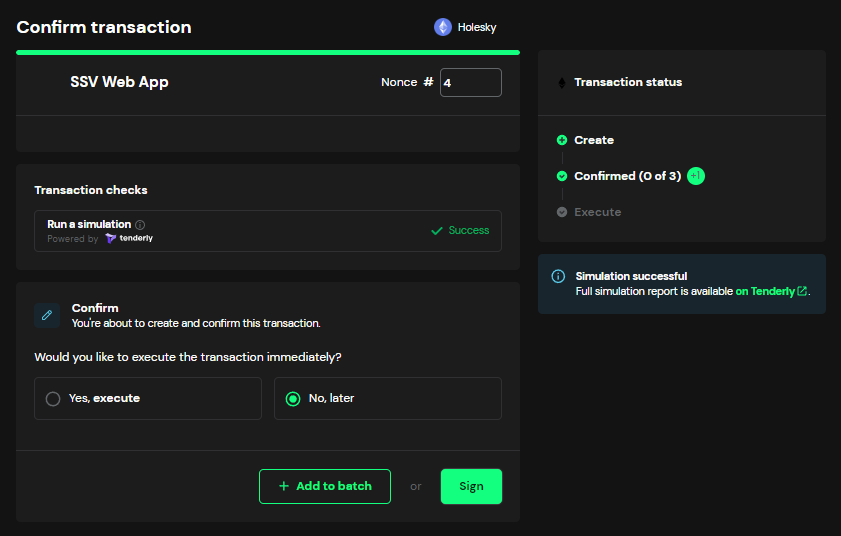Screen dimensions: 841x536
Task: Click the green +1 confirmation badge
Action: coord(696,176)
